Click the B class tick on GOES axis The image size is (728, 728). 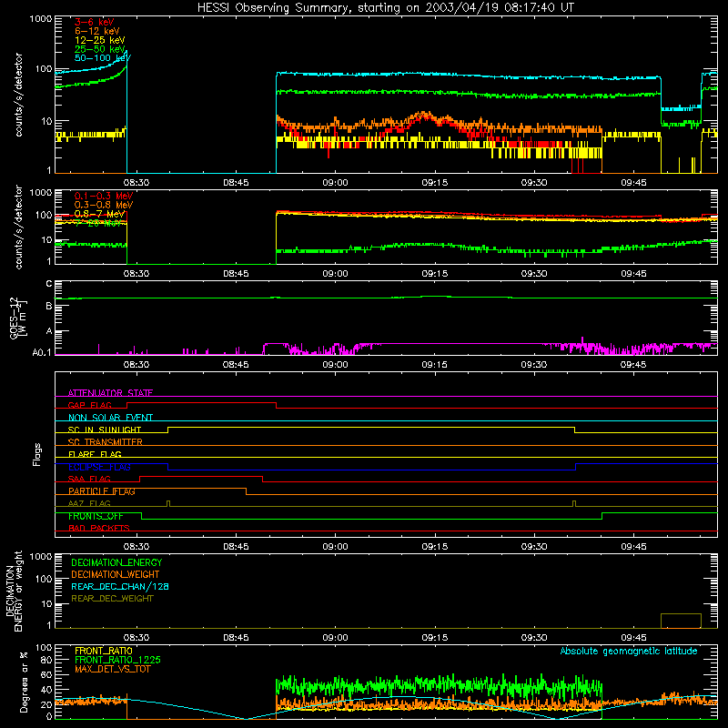coord(49,306)
